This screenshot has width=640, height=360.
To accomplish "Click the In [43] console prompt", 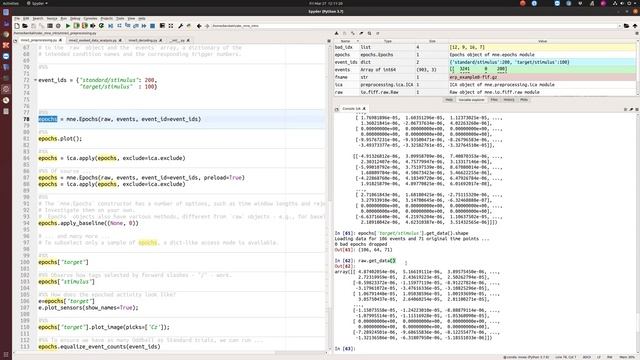I will click(345, 349).
